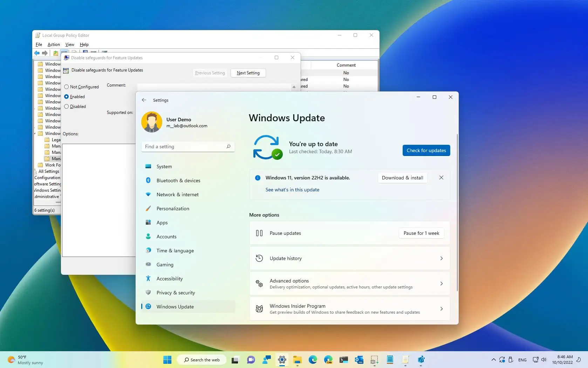Open the Action menu in Group Policy Editor

point(54,45)
